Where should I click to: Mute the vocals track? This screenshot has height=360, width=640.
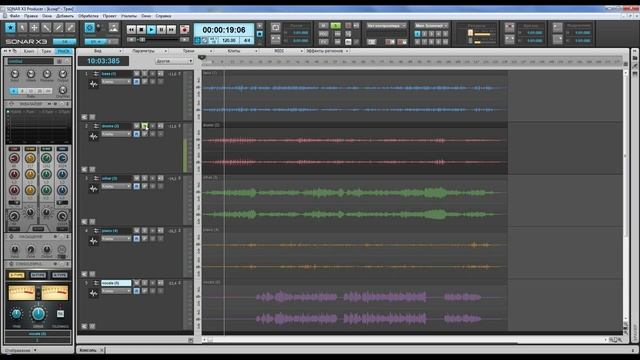pos(137,283)
